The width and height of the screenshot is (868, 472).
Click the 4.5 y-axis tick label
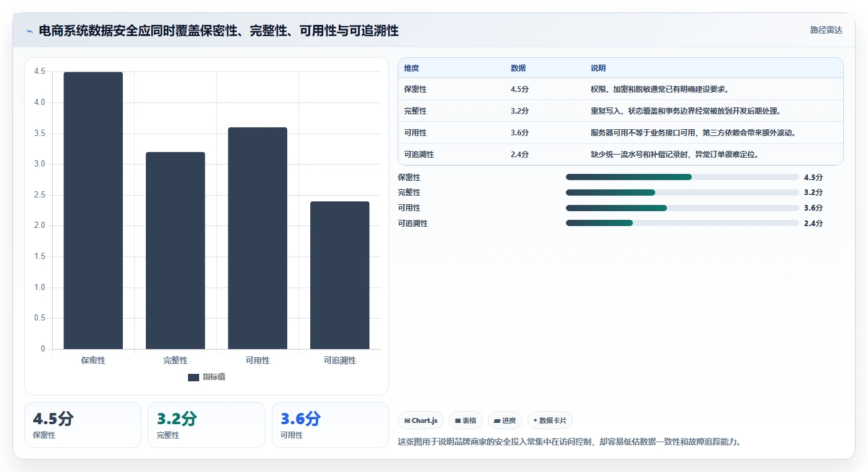point(40,71)
